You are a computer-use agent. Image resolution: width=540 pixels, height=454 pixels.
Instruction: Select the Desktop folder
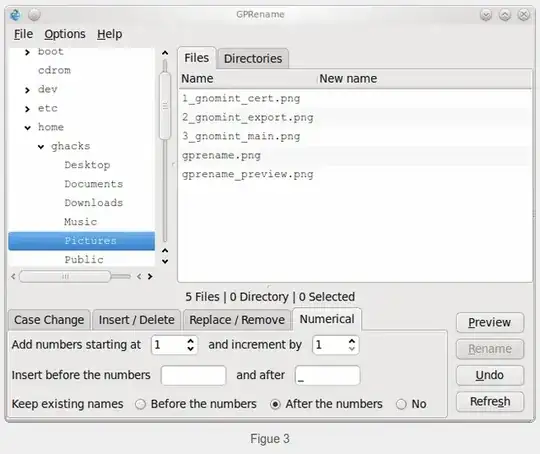[87, 165]
